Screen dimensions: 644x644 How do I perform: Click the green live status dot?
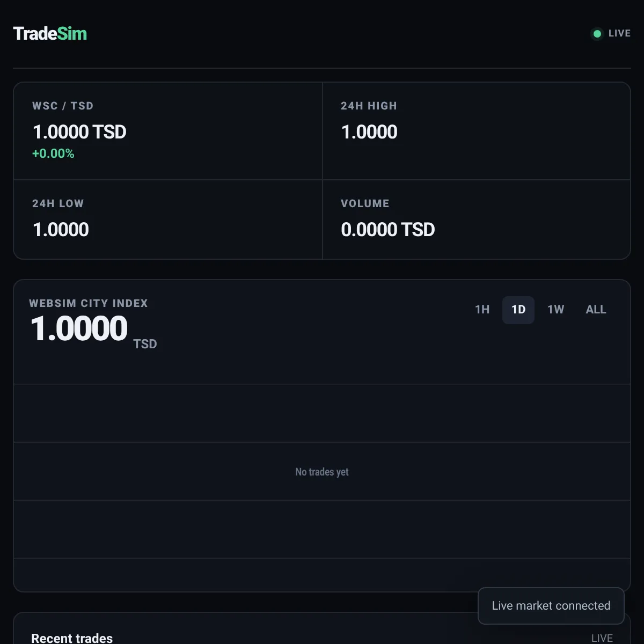597,34
